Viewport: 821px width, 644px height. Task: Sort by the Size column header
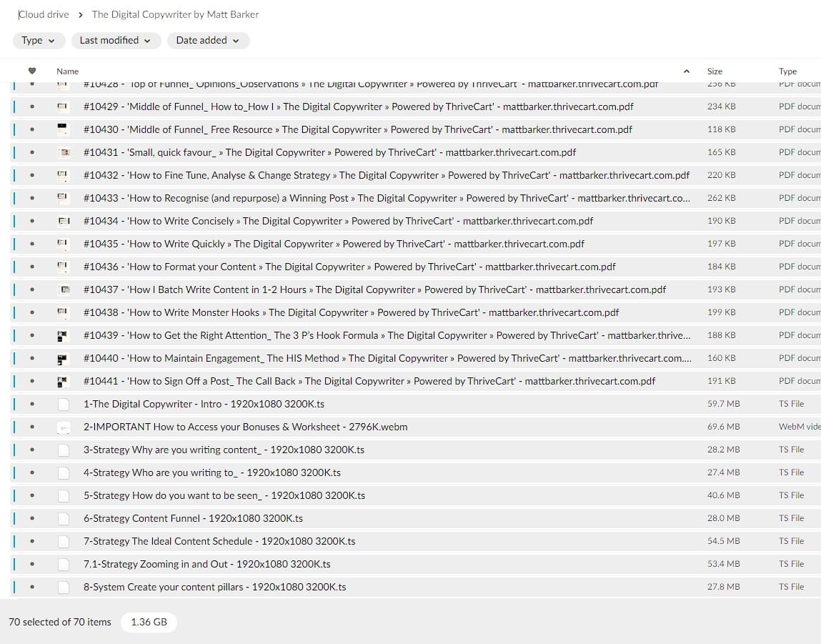(715, 71)
